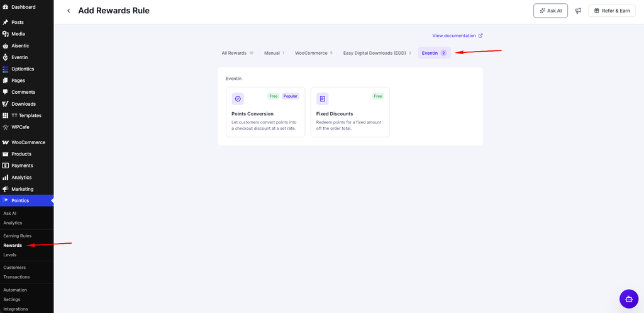
Task: Open Earning Rules in Pointics submenu
Action: [17, 236]
